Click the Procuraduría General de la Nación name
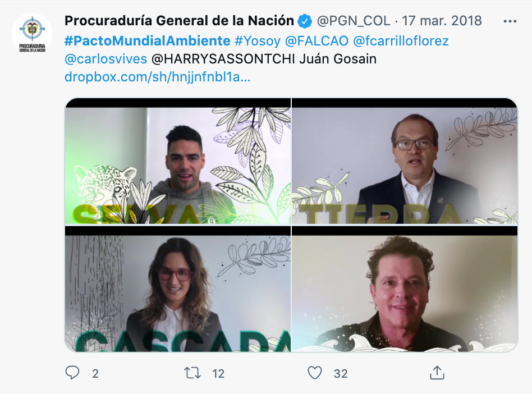532x394 pixels. [x=179, y=21]
